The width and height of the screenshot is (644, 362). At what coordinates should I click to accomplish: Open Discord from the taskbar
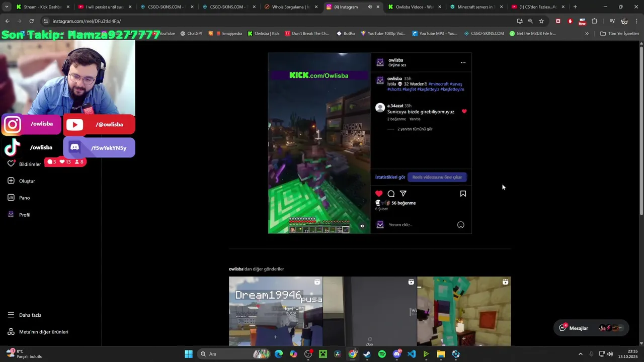[397, 354]
